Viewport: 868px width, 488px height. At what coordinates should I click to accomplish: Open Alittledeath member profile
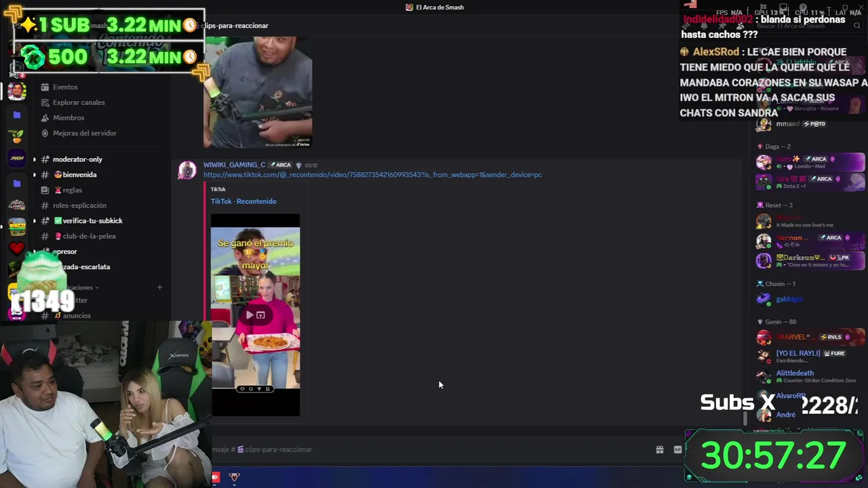pyautogui.click(x=810, y=376)
